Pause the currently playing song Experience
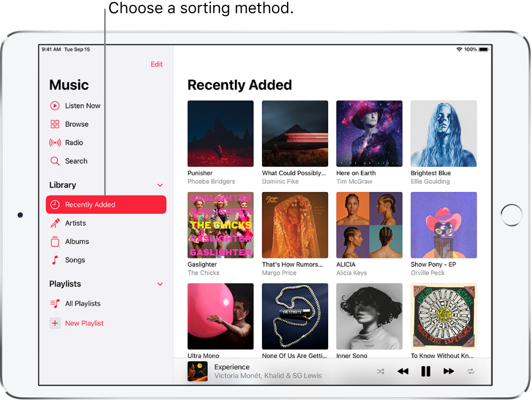The height and width of the screenshot is (400, 532). tap(426, 372)
